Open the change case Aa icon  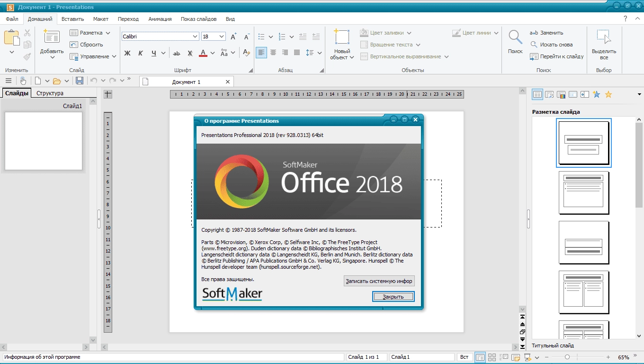224,53
